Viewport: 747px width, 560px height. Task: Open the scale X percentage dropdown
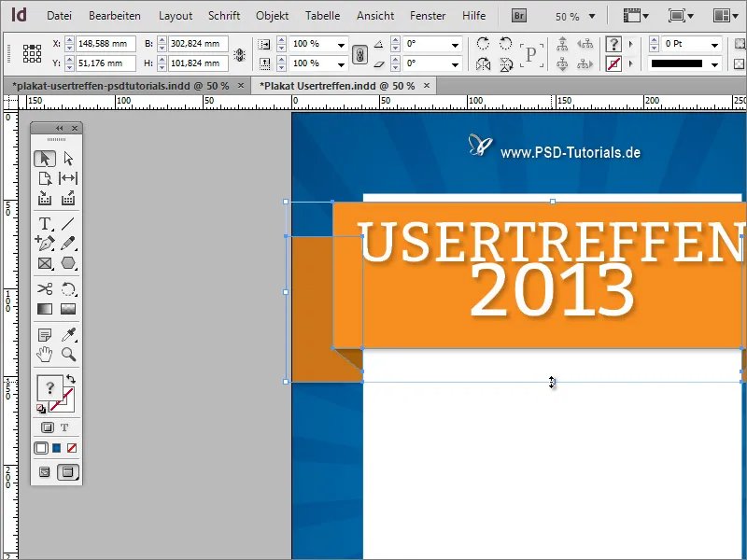pyautogui.click(x=341, y=44)
